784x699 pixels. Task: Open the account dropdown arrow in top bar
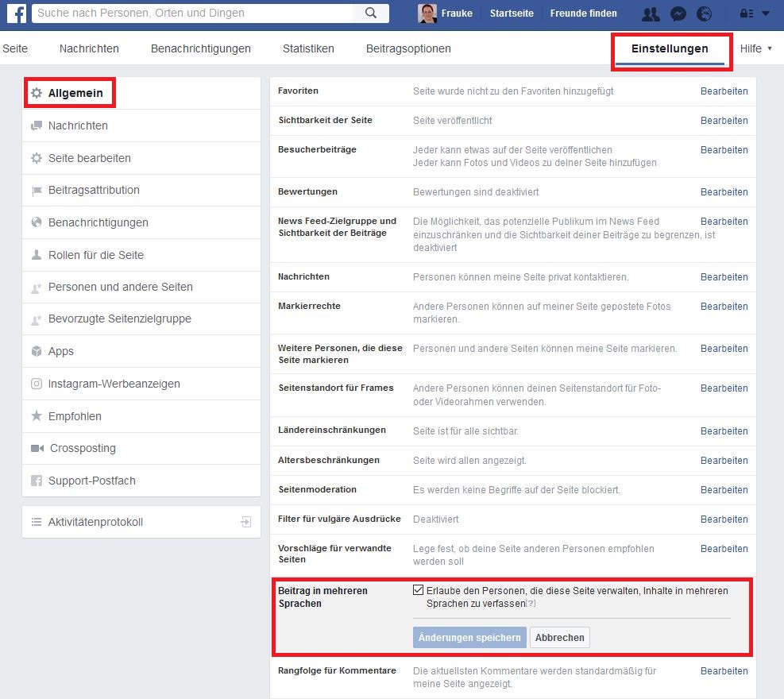(x=765, y=14)
